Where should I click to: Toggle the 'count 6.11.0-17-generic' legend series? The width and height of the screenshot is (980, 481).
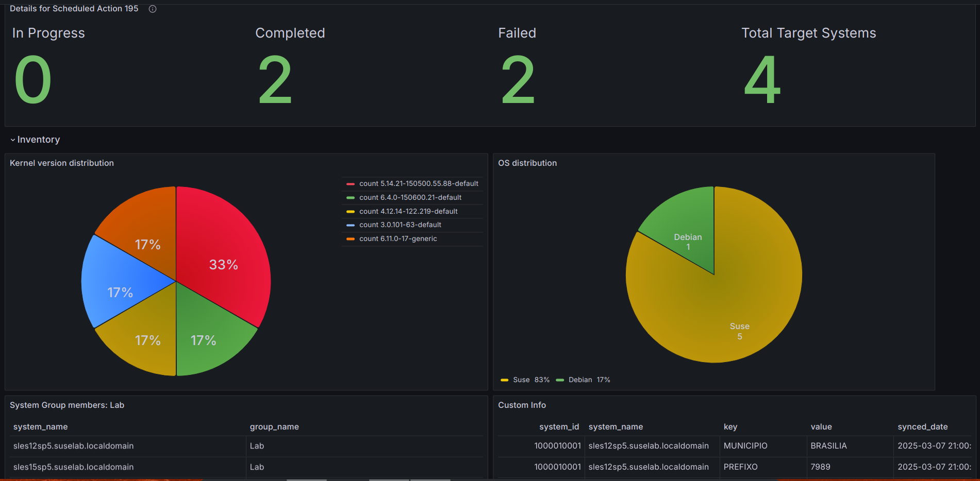pyautogui.click(x=398, y=239)
